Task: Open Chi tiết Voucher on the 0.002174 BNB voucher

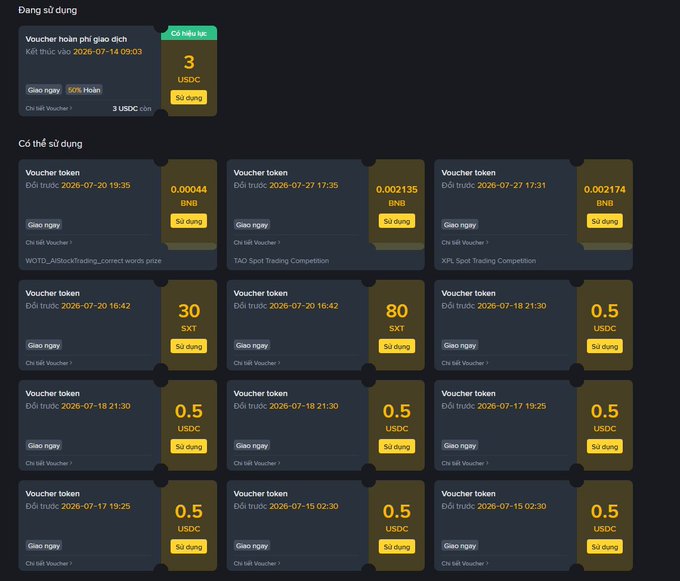Action: [x=464, y=242]
